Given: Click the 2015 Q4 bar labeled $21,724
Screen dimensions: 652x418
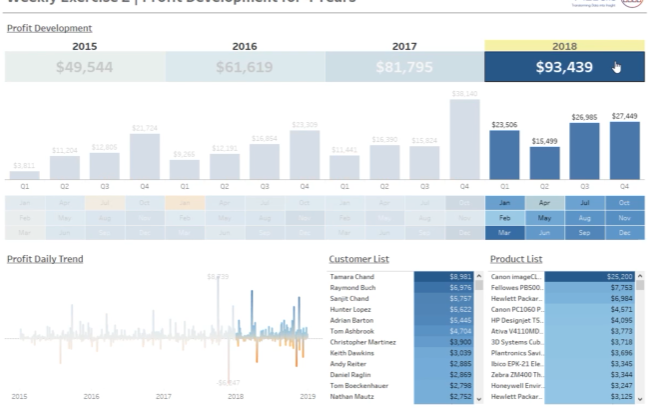Looking at the screenshot, I should (x=145, y=157).
